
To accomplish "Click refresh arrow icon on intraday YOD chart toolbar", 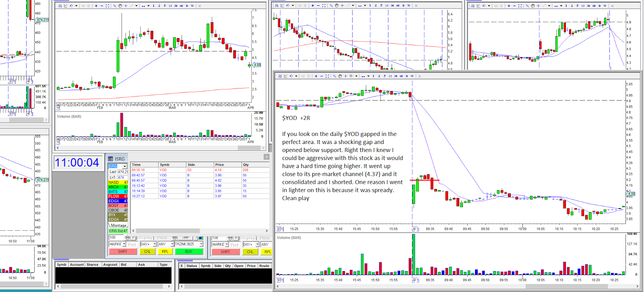I will pos(291,76).
